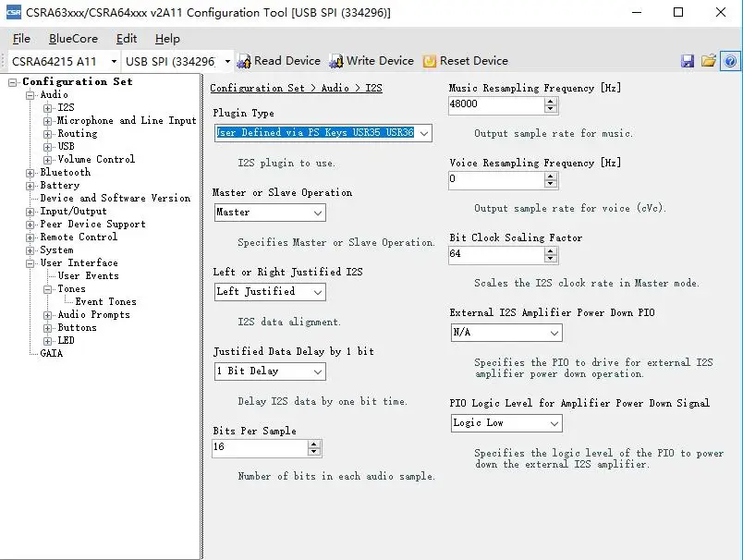Decrease the Music Resampling Frequency value
Image resolution: width=743 pixels, height=560 pixels.
[550, 109]
